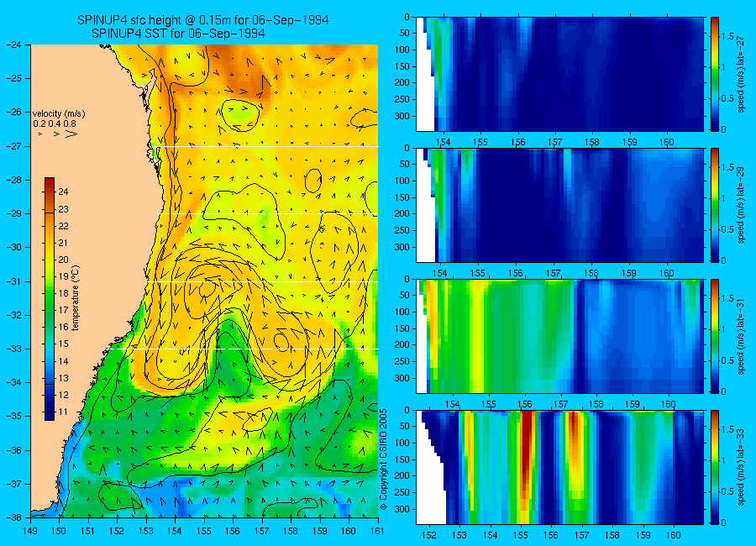Click the speed color bar for lat=-33

click(x=715, y=467)
